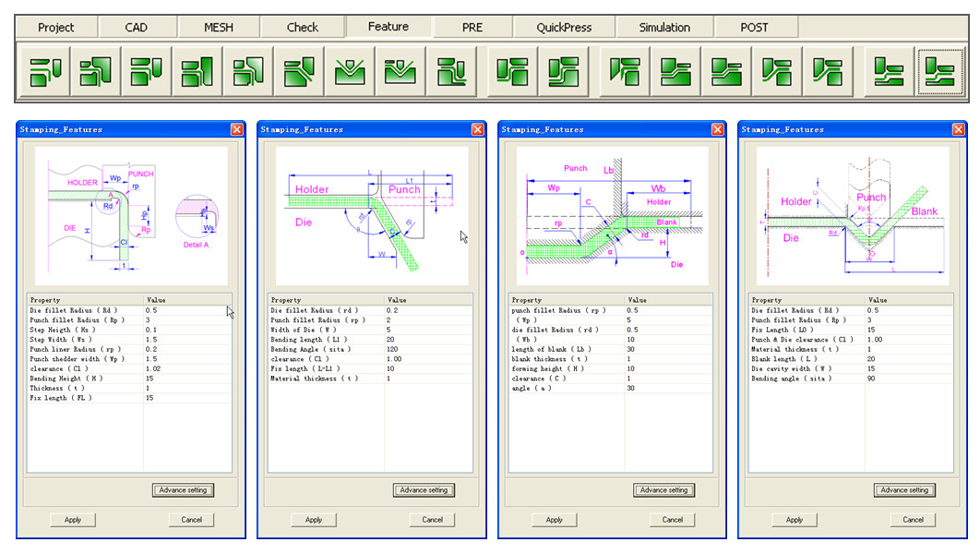Switch to the CAD tab
This screenshot has width=980, height=554.
(138, 27)
